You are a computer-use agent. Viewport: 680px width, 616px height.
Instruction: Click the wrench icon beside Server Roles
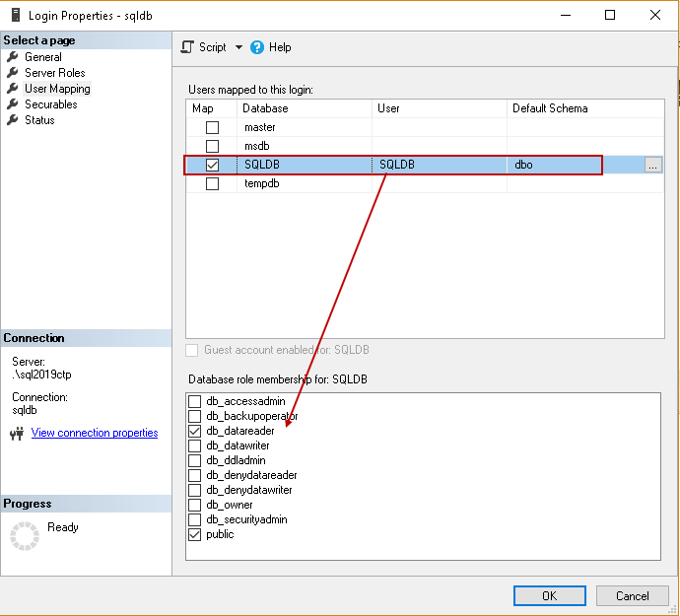[x=13, y=73]
